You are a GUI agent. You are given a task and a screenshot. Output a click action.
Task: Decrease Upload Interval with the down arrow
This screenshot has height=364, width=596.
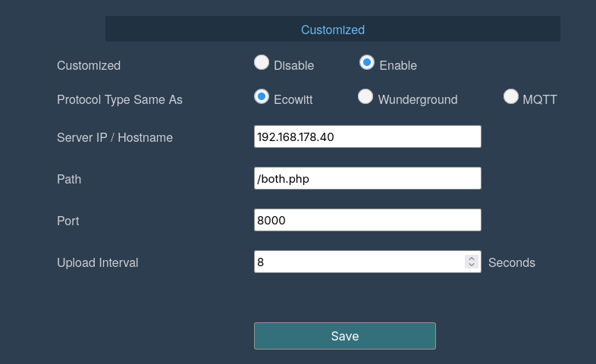point(472,265)
